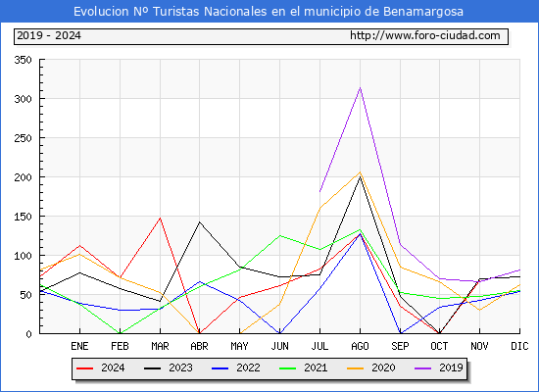Click the 100 y-axis value
The height and width of the screenshot is (392, 539).
point(23,256)
